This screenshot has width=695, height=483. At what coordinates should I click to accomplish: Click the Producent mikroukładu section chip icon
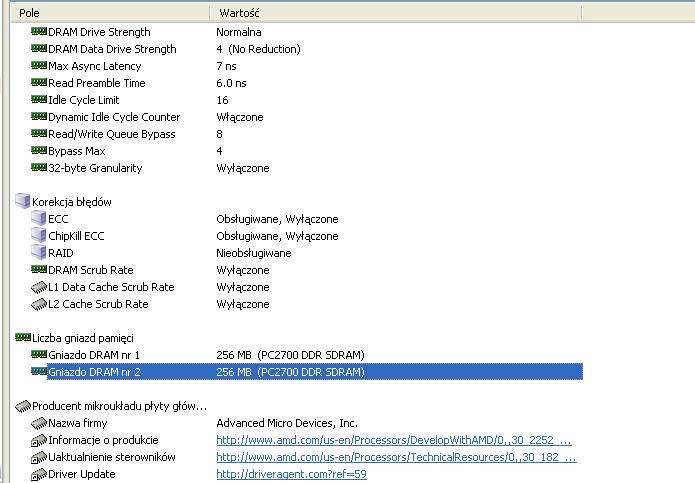pos(23,406)
